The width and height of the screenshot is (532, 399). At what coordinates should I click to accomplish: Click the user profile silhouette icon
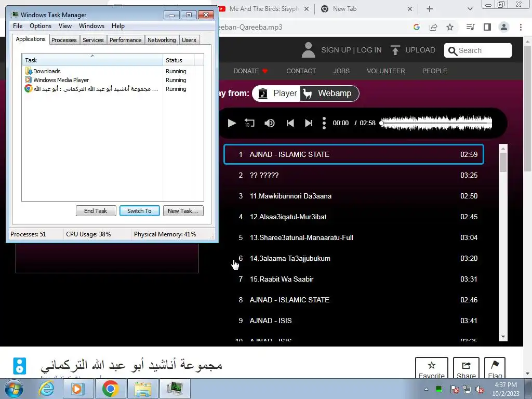[x=308, y=50]
